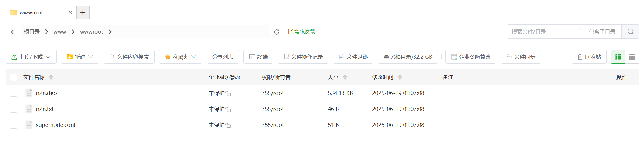Open the 终端 terminal

coord(258,57)
